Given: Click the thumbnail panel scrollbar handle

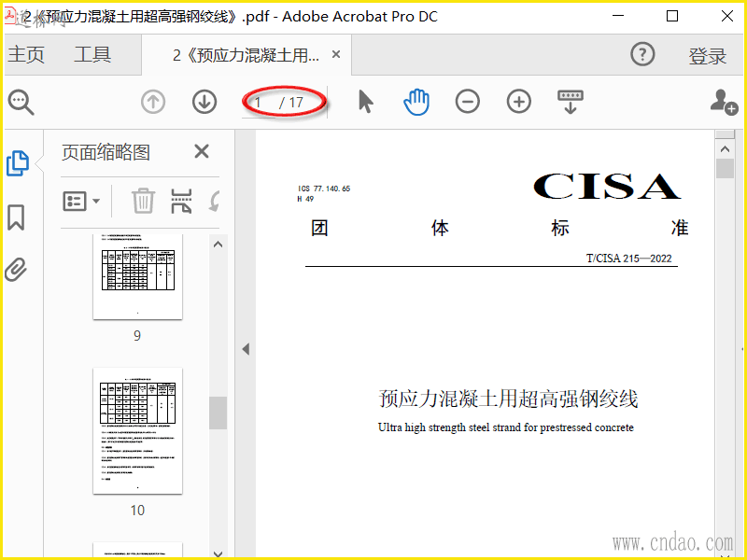Looking at the screenshot, I should click(218, 413).
